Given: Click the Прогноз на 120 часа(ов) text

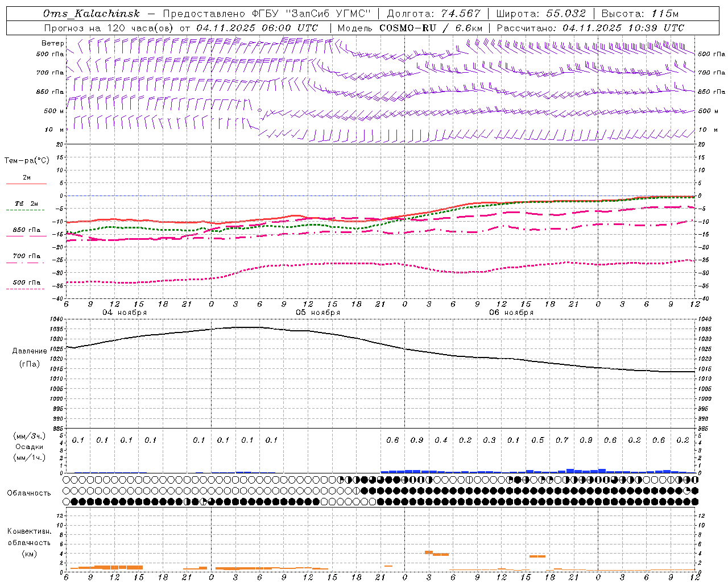Looking at the screenshot, I should (109, 28).
